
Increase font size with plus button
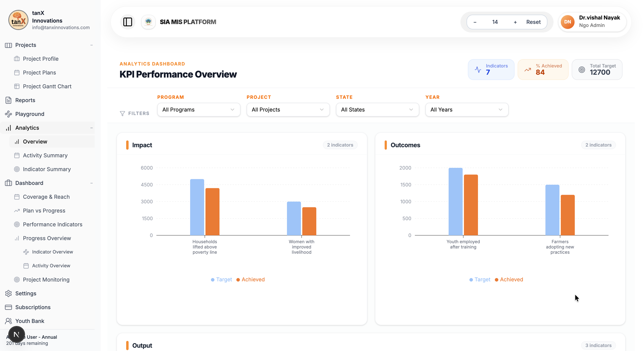pyautogui.click(x=515, y=22)
